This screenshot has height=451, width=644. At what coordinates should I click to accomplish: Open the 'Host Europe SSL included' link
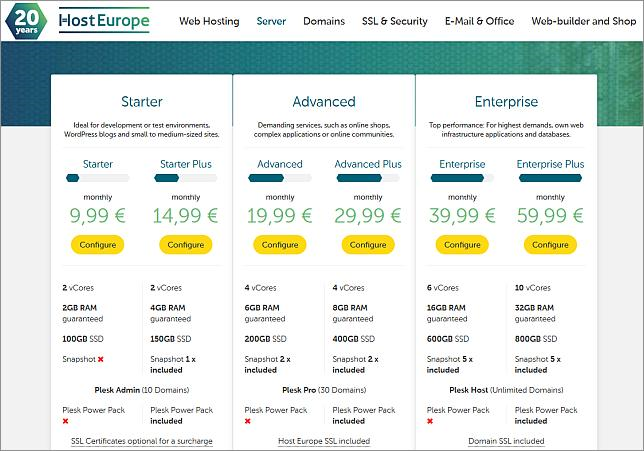[x=324, y=441]
